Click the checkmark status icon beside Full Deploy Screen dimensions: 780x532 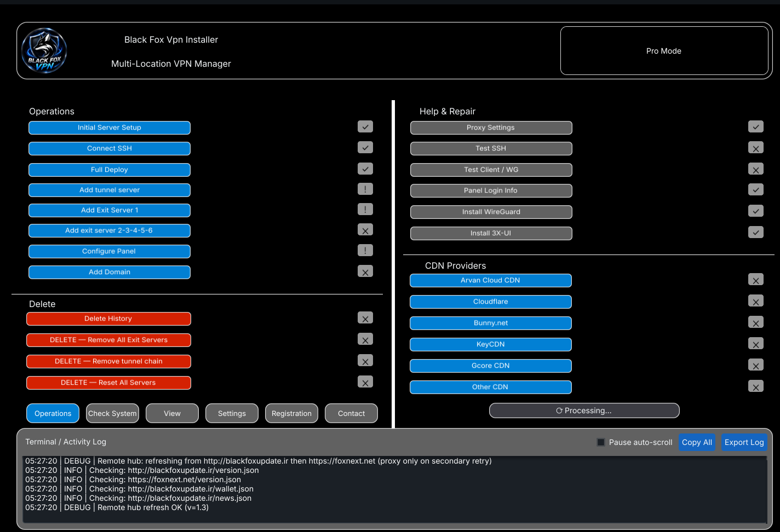(365, 169)
